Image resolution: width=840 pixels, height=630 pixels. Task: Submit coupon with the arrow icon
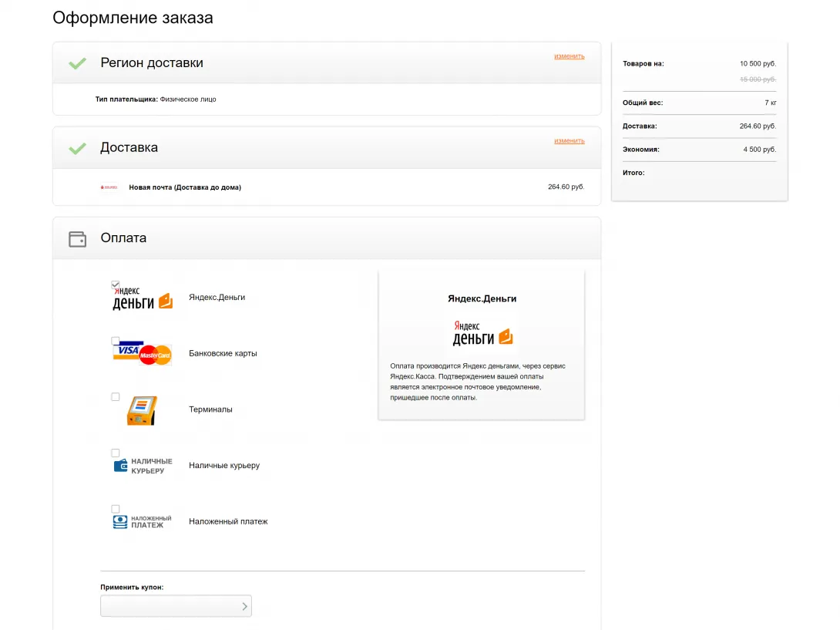[244, 606]
